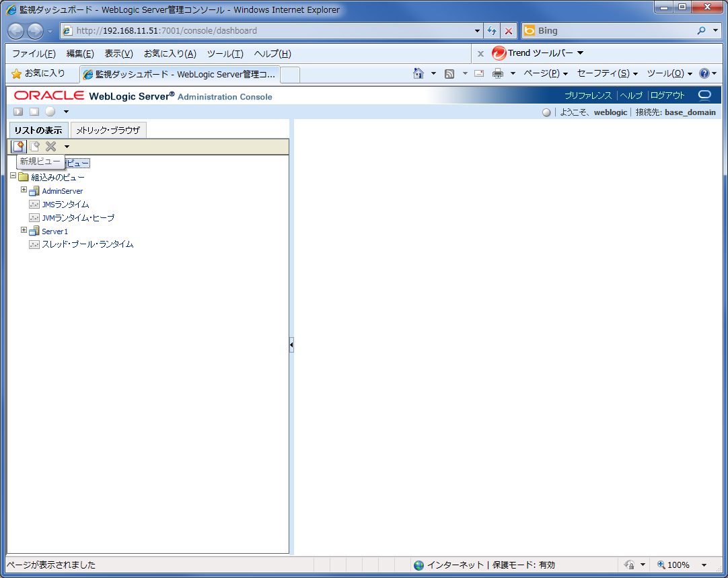Click the search magnifier icon
The height and width of the screenshot is (578, 728).
pyautogui.click(x=701, y=31)
